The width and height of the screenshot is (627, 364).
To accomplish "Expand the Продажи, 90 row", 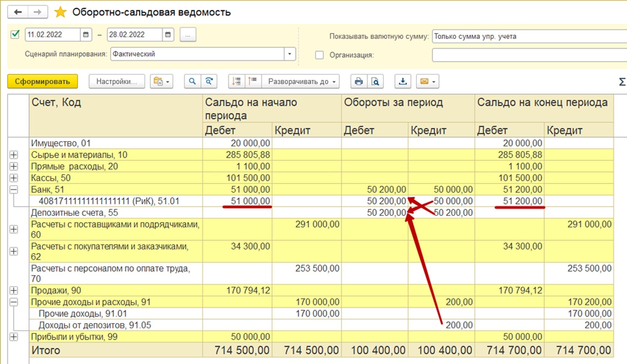I will 13,290.
